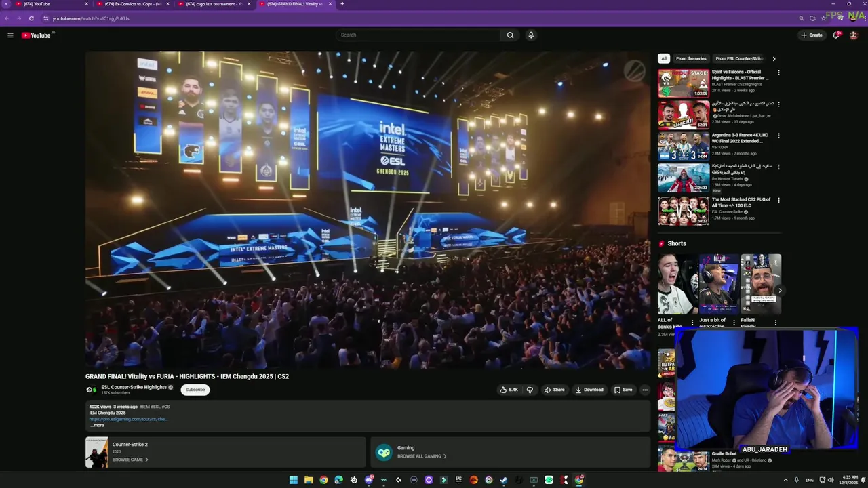Start voice search with microphone icon
This screenshot has height=488, width=868.
(531, 35)
